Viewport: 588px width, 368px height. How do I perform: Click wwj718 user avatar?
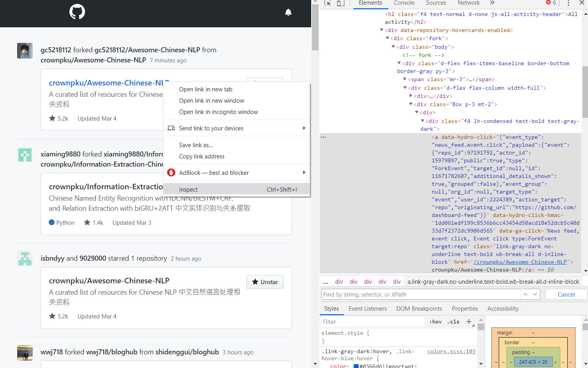click(x=25, y=353)
